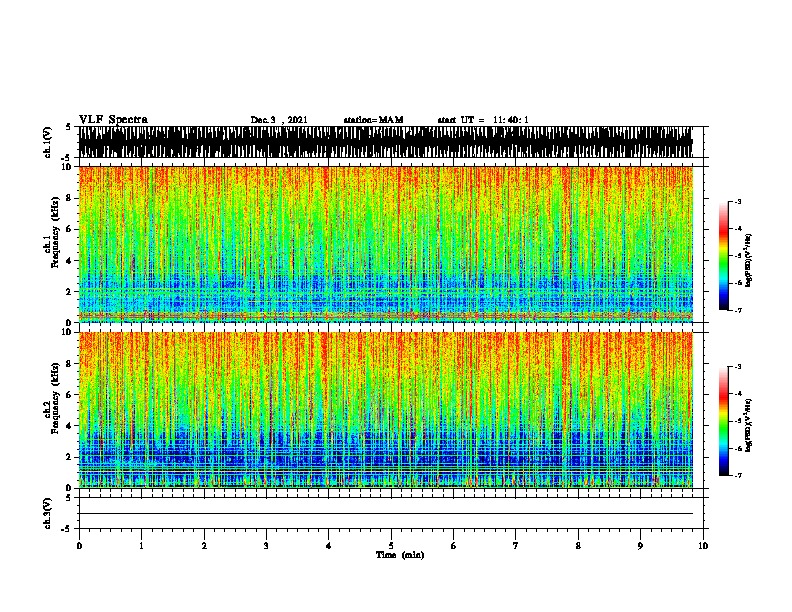Click the ch.2 colorbar "log(PSD)" unit label
This screenshot has height=612, width=792.
pyautogui.click(x=748, y=425)
